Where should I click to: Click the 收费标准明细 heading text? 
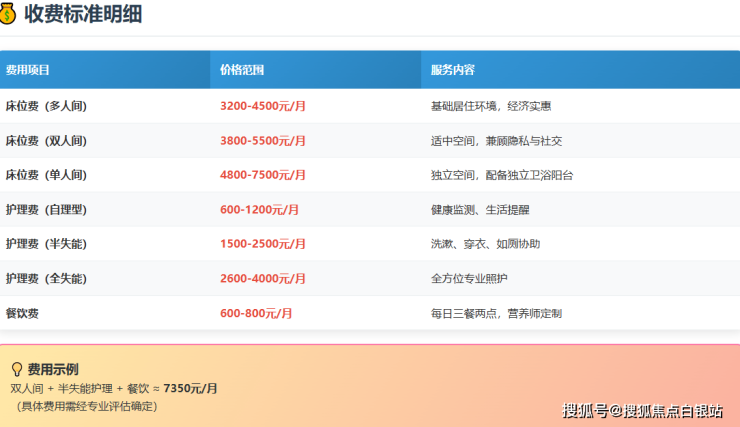[x=84, y=13]
